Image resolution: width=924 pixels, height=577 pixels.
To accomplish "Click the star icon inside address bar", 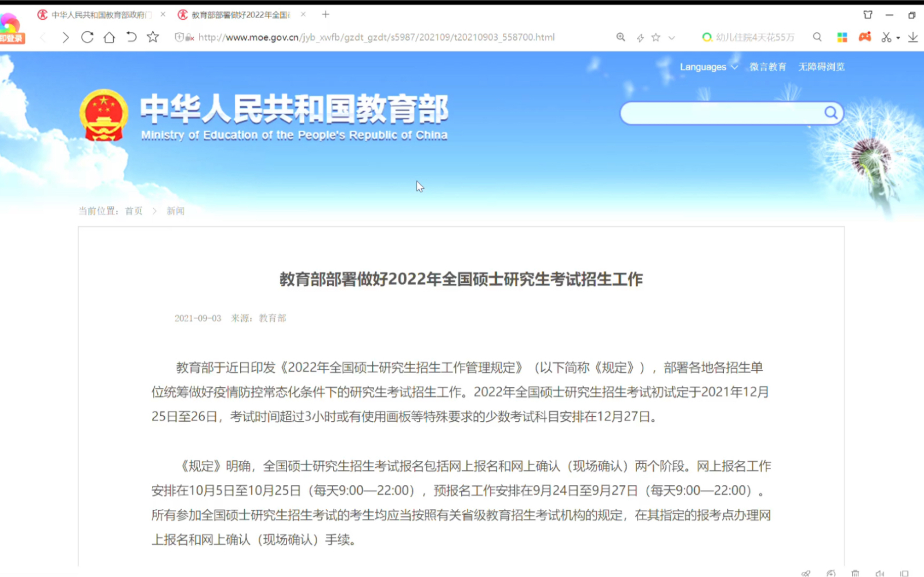I will pos(656,37).
